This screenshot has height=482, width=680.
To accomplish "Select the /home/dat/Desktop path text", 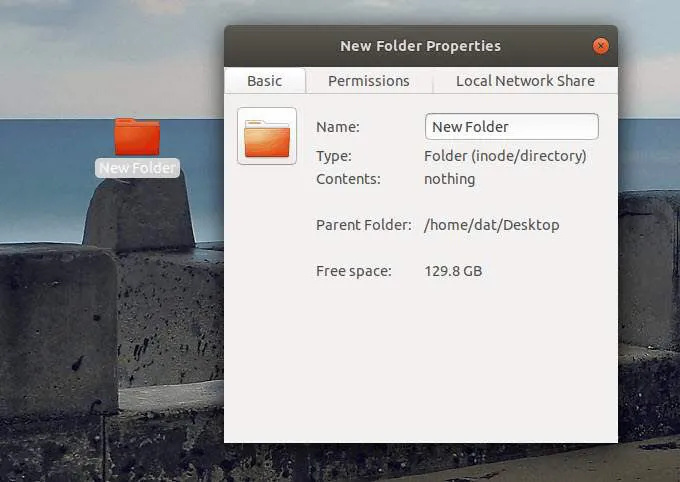I will [x=491, y=225].
